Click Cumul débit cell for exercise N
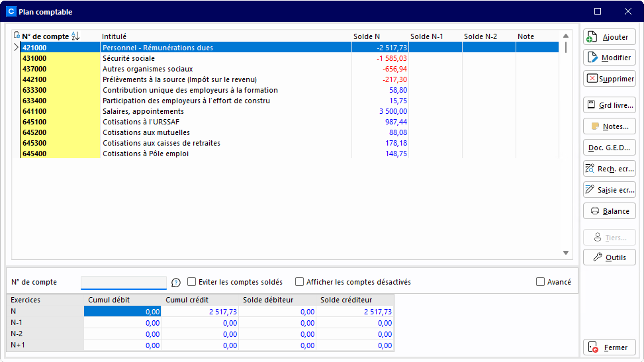This screenshot has width=644, height=362. pyautogui.click(x=122, y=312)
